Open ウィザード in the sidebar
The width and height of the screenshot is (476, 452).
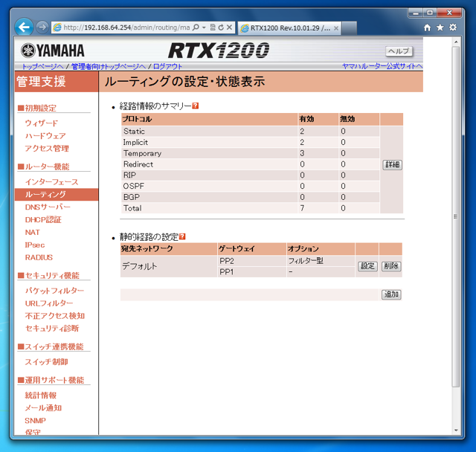42,123
